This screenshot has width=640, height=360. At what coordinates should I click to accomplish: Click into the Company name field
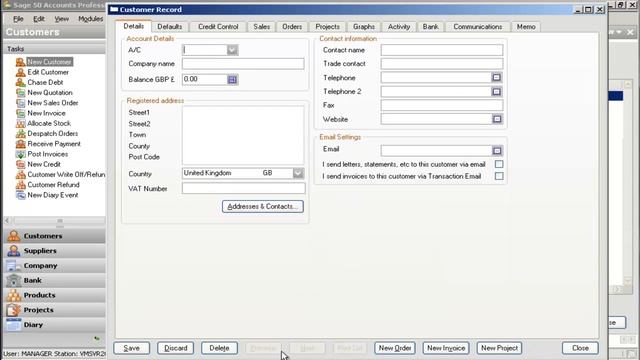[x=243, y=64]
